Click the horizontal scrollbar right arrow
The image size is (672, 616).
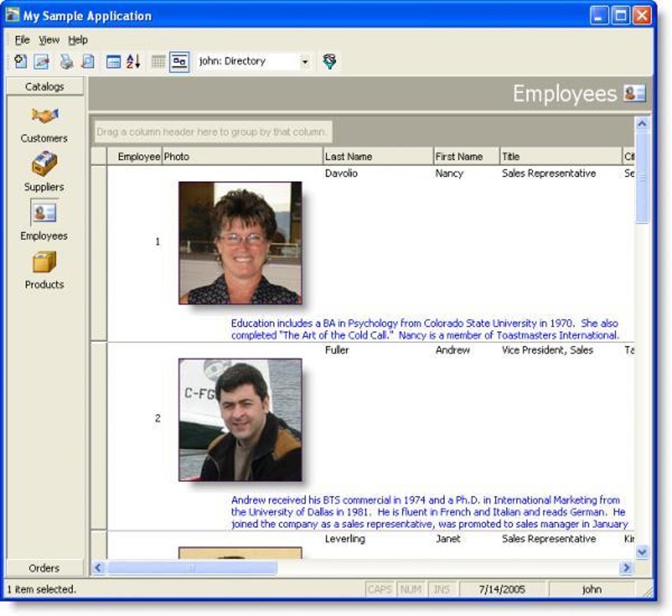pyautogui.click(x=626, y=568)
